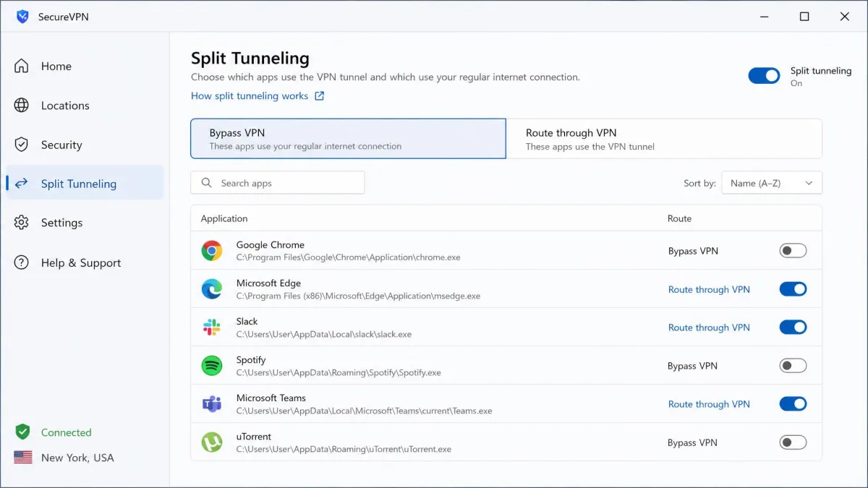
Task: Click the Google Chrome name text
Action: click(x=271, y=245)
